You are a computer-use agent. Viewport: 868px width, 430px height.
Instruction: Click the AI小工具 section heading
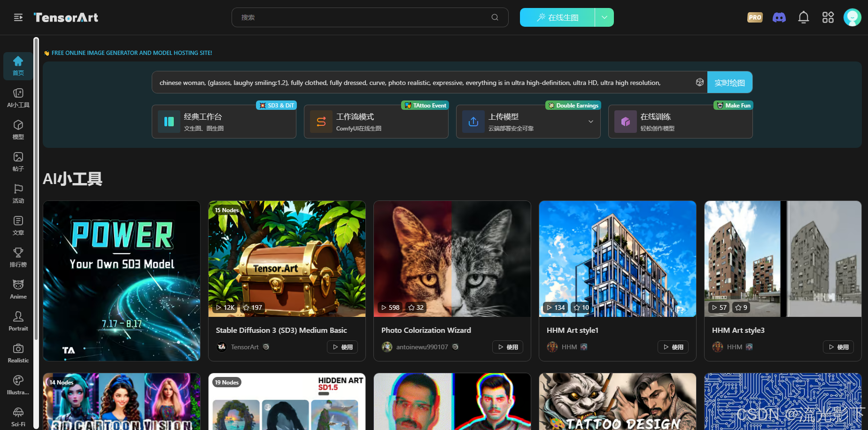(x=72, y=178)
